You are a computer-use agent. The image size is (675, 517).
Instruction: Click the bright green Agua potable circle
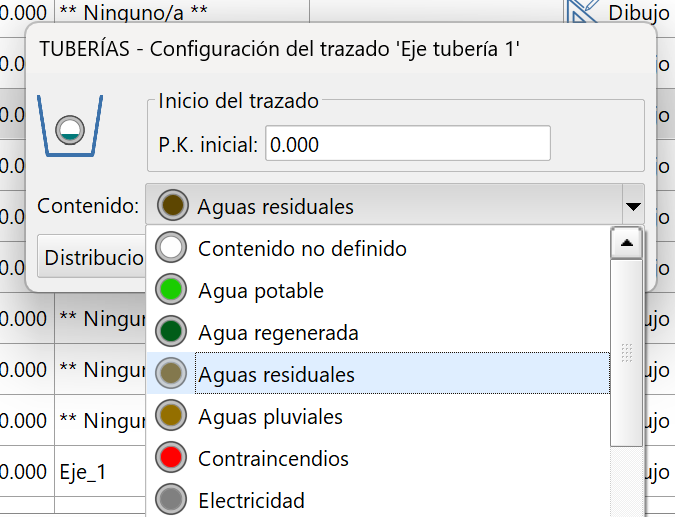pyautogui.click(x=171, y=289)
